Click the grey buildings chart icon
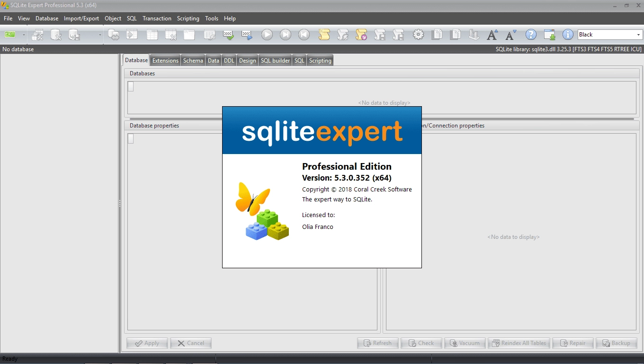This screenshot has height=364, width=644. (x=474, y=35)
